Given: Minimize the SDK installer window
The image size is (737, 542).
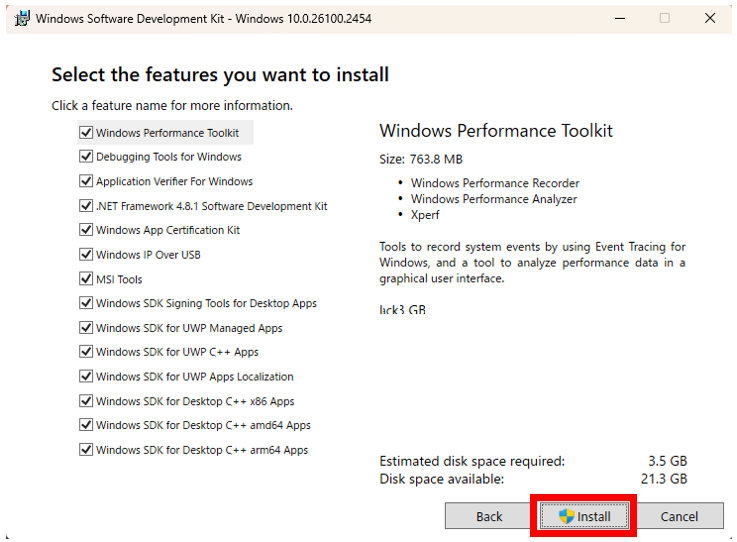Looking at the screenshot, I should [x=620, y=18].
